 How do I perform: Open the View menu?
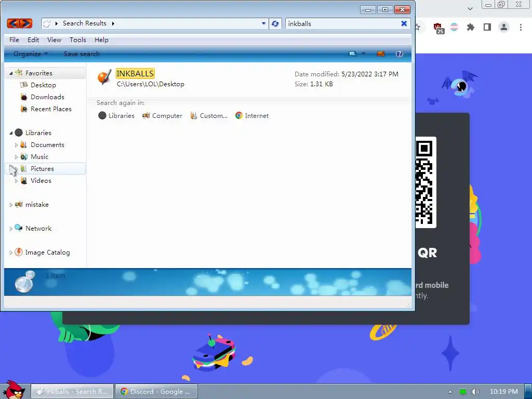[54, 39]
